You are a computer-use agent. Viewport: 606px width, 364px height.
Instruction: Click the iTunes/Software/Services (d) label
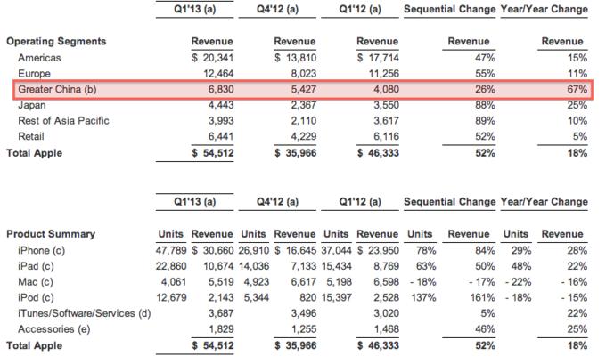click(85, 313)
